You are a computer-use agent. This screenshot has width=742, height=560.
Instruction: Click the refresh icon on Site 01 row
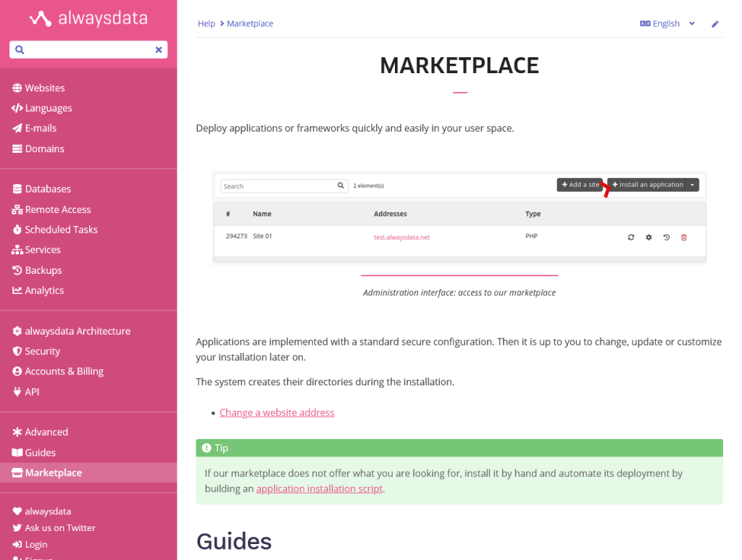click(x=630, y=237)
